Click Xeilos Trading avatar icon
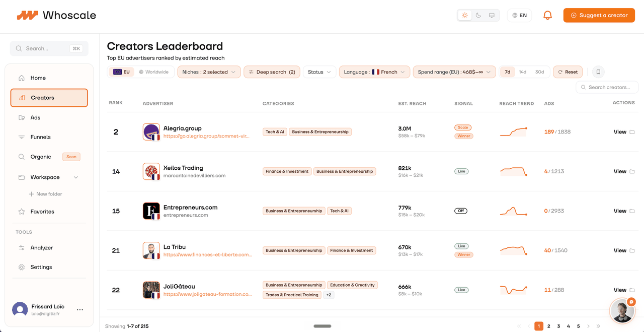Viewport: 644px width, 332px height. tap(151, 171)
